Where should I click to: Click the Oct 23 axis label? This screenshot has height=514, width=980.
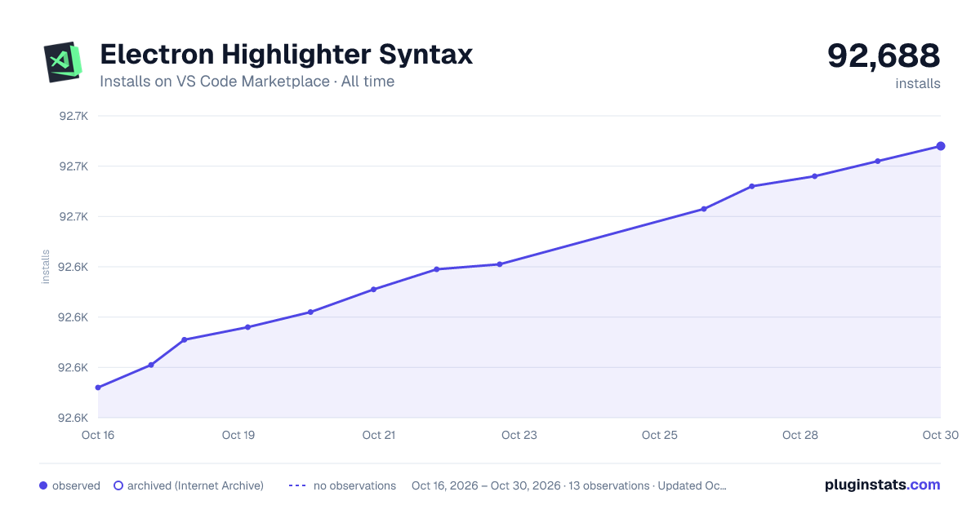[519, 435]
